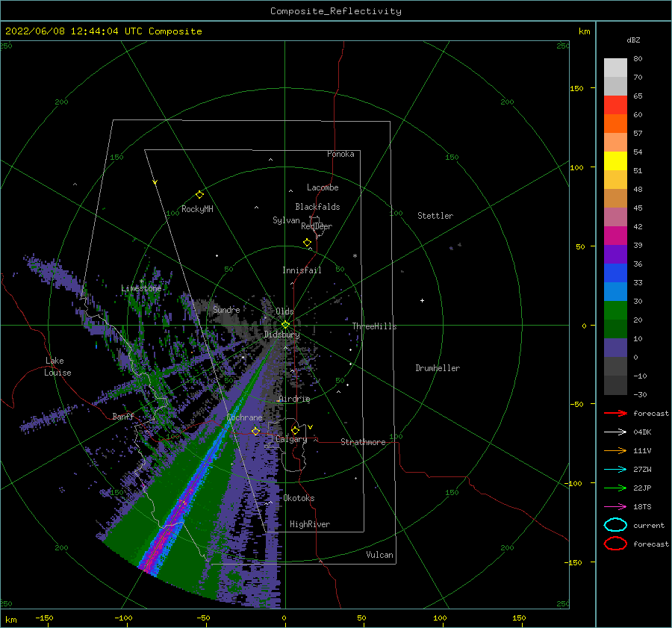Click the white 04DK arrow icon
Viewport: 672px width, 628px height.
tap(615, 432)
